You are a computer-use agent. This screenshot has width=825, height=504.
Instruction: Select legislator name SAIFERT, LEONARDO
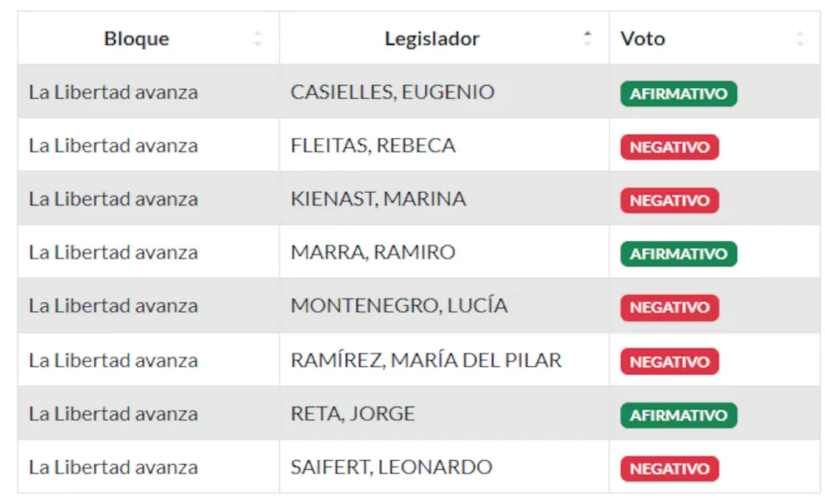click(x=391, y=467)
